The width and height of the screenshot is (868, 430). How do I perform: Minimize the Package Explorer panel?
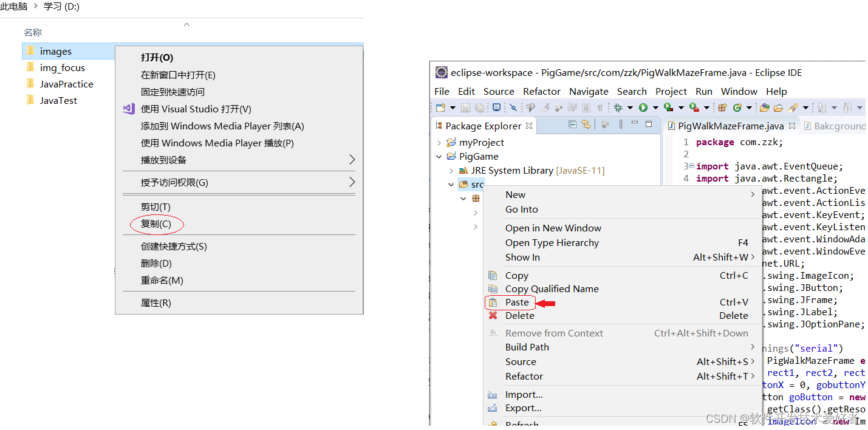coord(635,123)
